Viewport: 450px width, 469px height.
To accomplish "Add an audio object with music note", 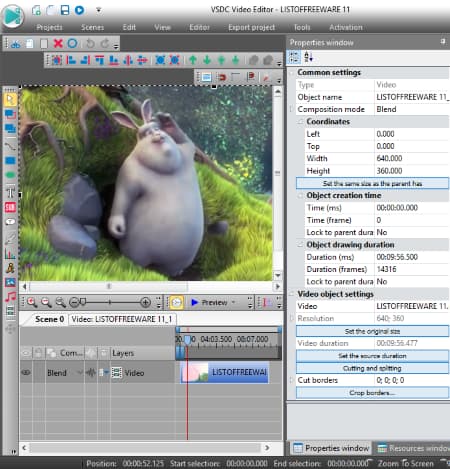I will pos(10,297).
